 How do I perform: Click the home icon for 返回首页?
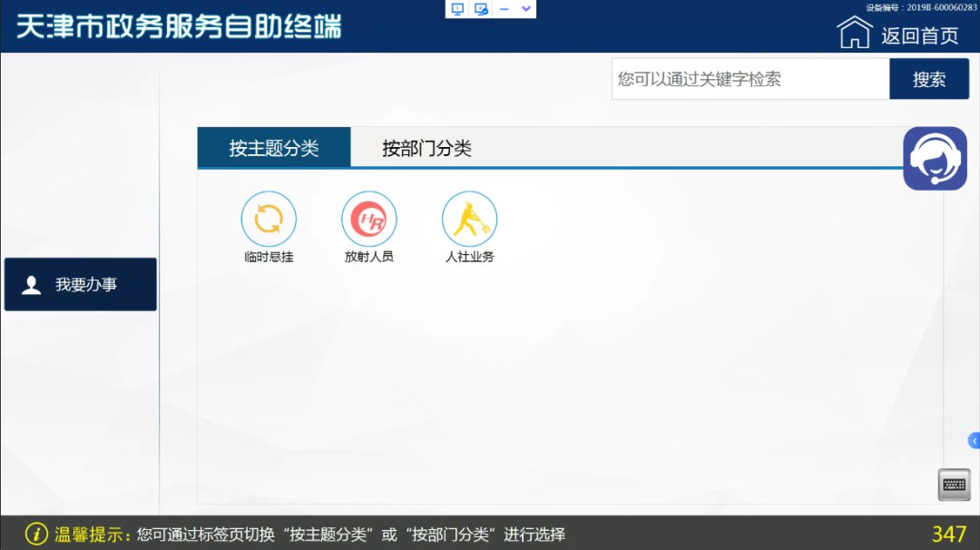(x=854, y=34)
